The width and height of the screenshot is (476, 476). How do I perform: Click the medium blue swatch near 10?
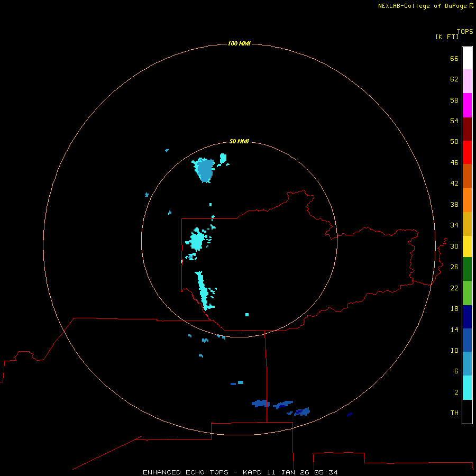467,340
